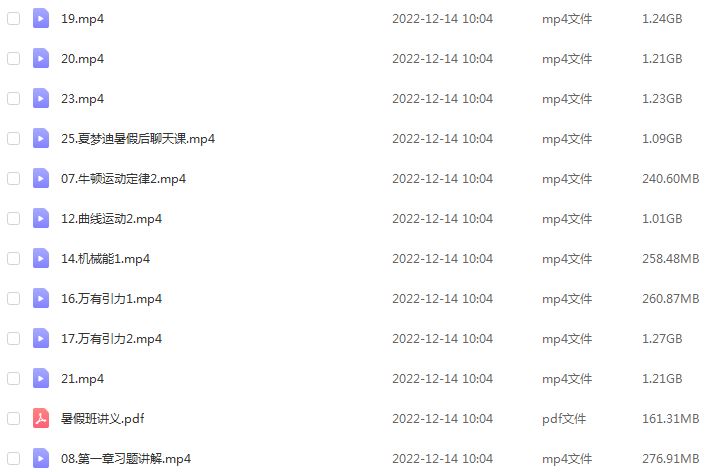Viewport: 715px width, 472px height.
Task: Click the filename 12.曲线运动2.mp4
Action: [x=112, y=218]
